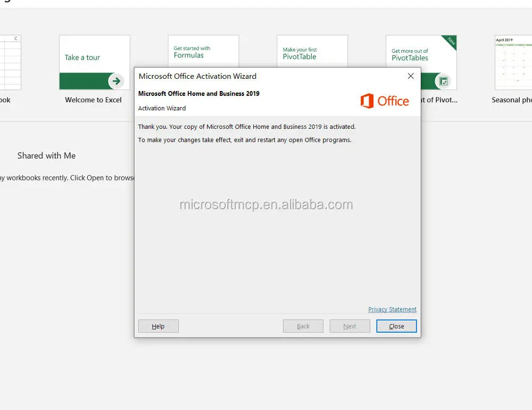Click the greyed-out Back button
The height and width of the screenshot is (410, 532).
point(303,326)
